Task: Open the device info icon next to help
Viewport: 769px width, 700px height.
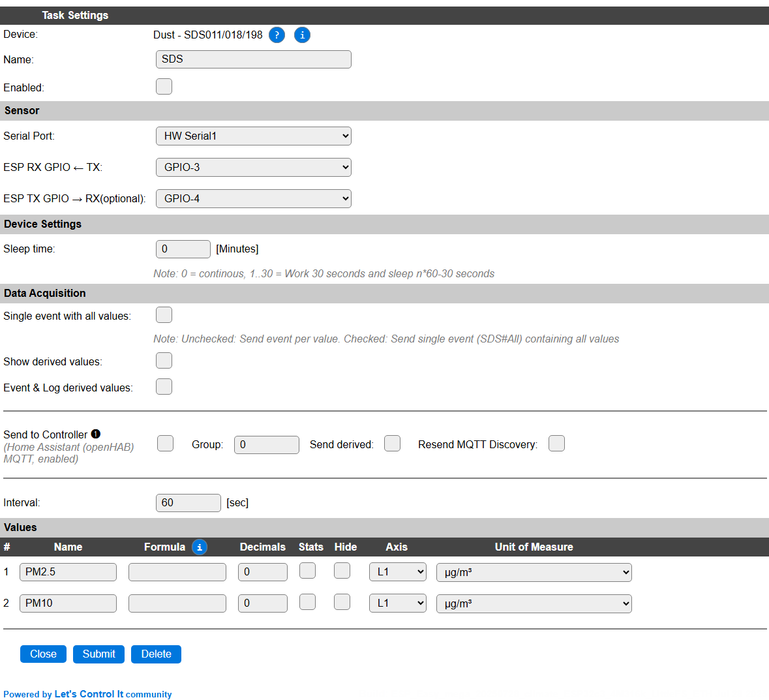Action: [x=302, y=35]
